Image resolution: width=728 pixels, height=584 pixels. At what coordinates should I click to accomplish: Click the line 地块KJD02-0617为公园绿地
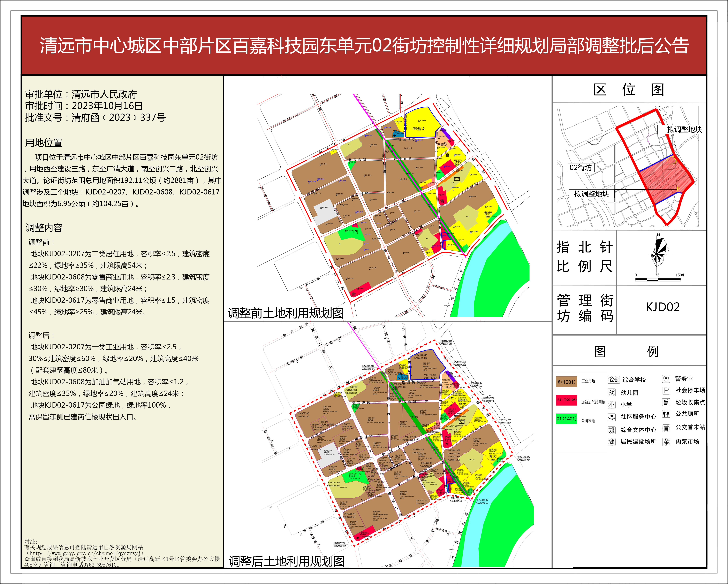tap(101, 405)
